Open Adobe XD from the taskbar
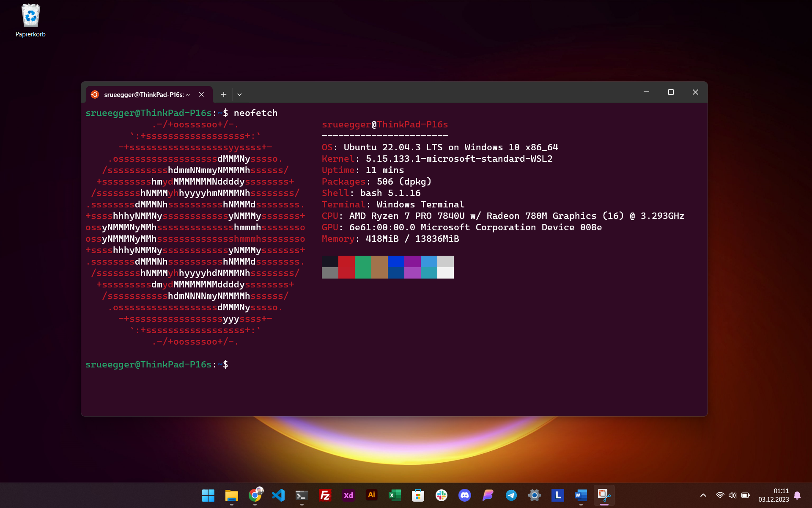 pyautogui.click(x=348, y=495)
